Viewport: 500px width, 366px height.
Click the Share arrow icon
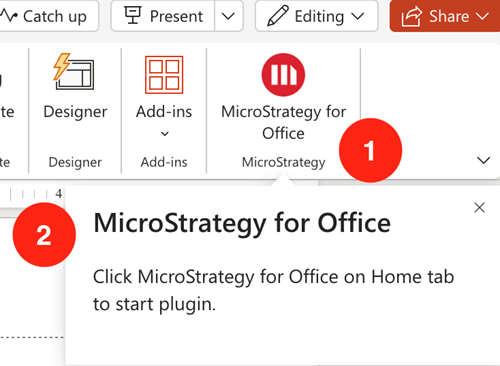pyautogui.click(x=412, y=16)
